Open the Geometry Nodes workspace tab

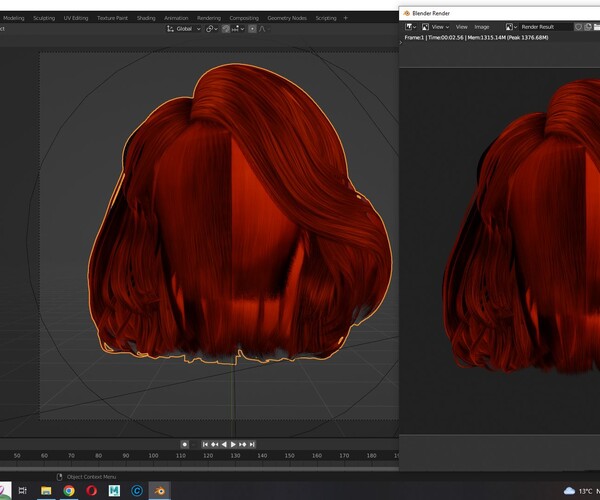287,18
